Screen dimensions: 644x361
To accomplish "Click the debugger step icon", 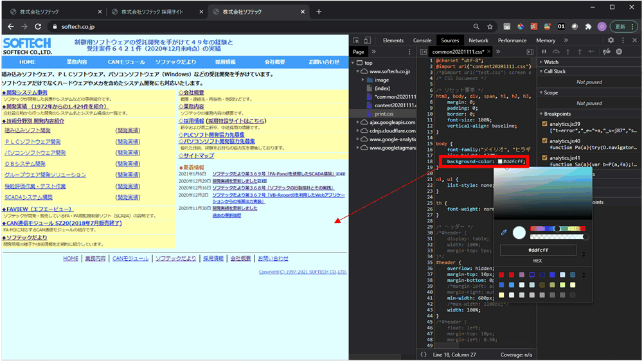I will pyautogui.click(x=591, y=52).
